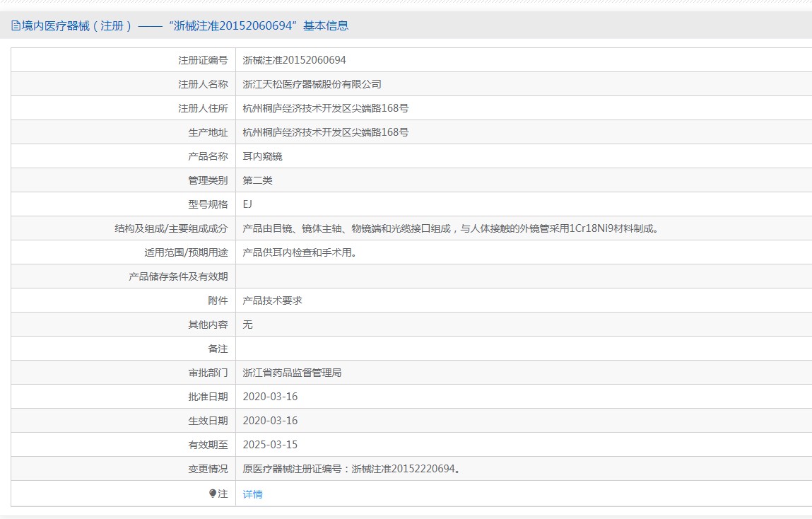Select expiry date 2025-03-15
The width and height of the screenshot is (812, 519).
pyautogui.click(x=270, y=445)
